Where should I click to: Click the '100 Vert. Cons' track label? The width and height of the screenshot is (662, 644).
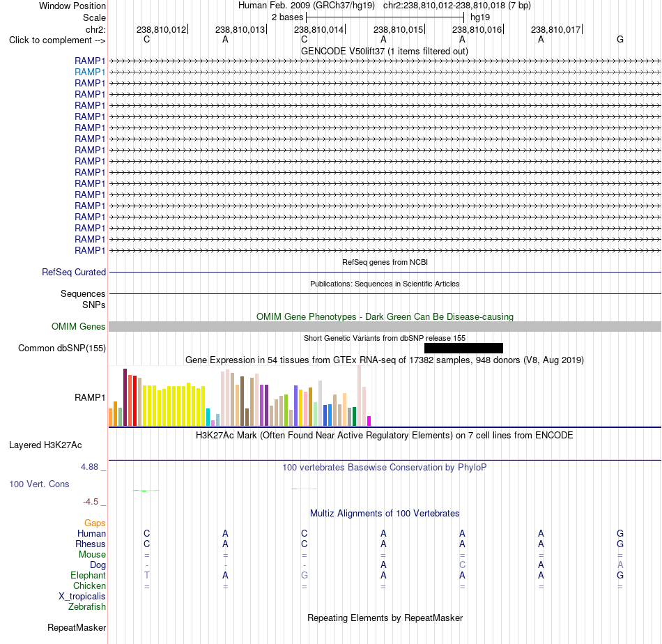pyautogui.click(x=39, y=484)
